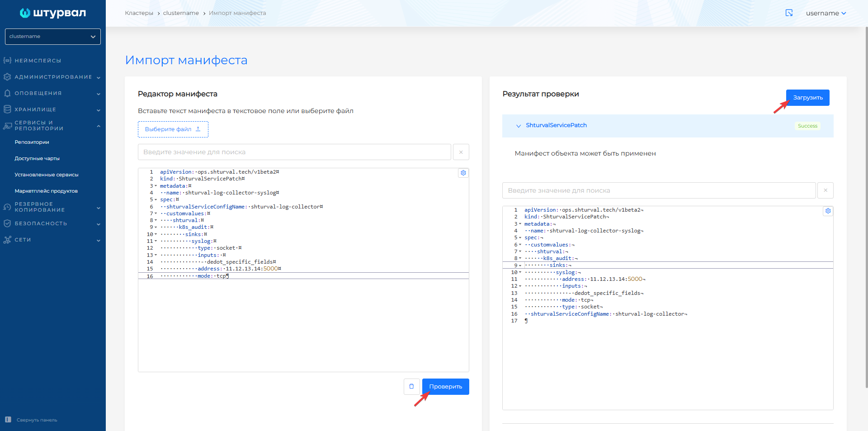The height and width of the screenshot is (431, 868).
Task: Open Неймспейсы section
Action: [38, 61]
